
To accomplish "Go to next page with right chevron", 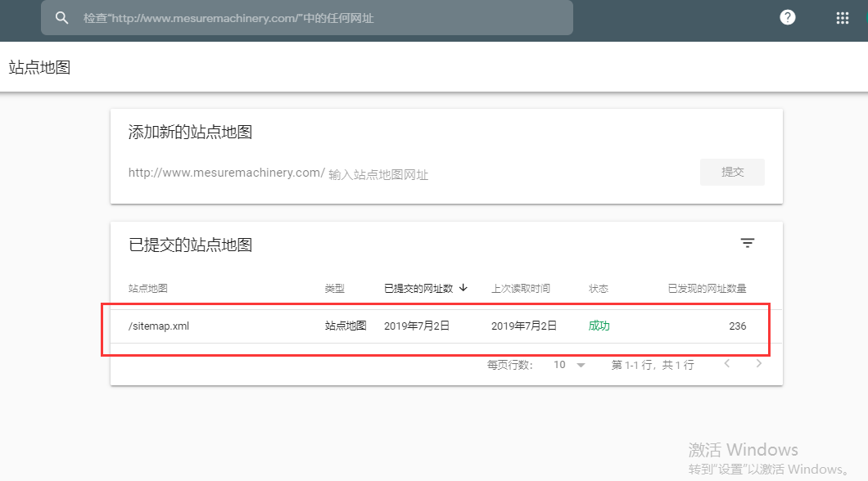I will pos(758,364).
